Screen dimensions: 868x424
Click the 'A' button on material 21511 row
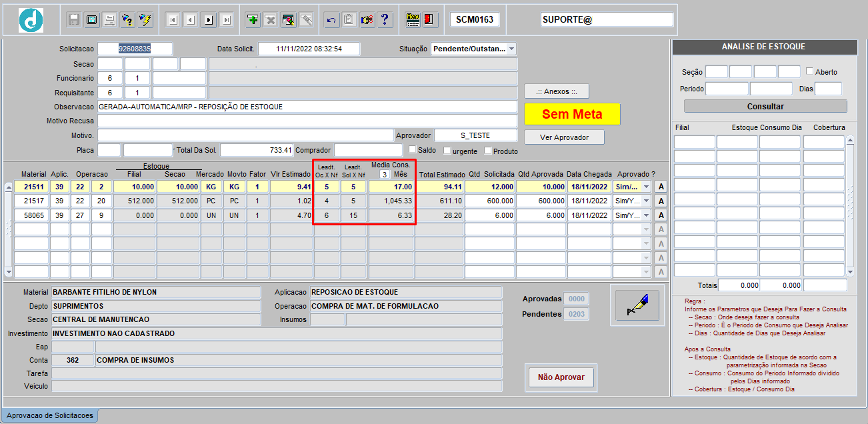661,187
